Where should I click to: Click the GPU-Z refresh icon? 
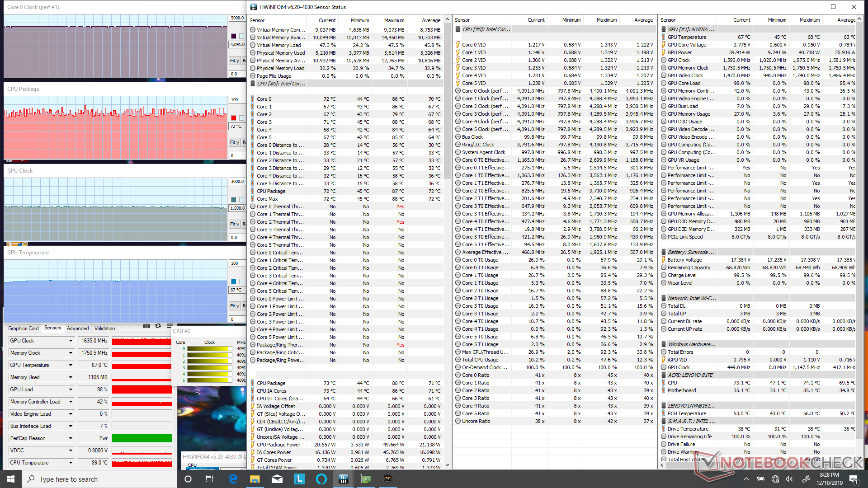coord(158,326)
